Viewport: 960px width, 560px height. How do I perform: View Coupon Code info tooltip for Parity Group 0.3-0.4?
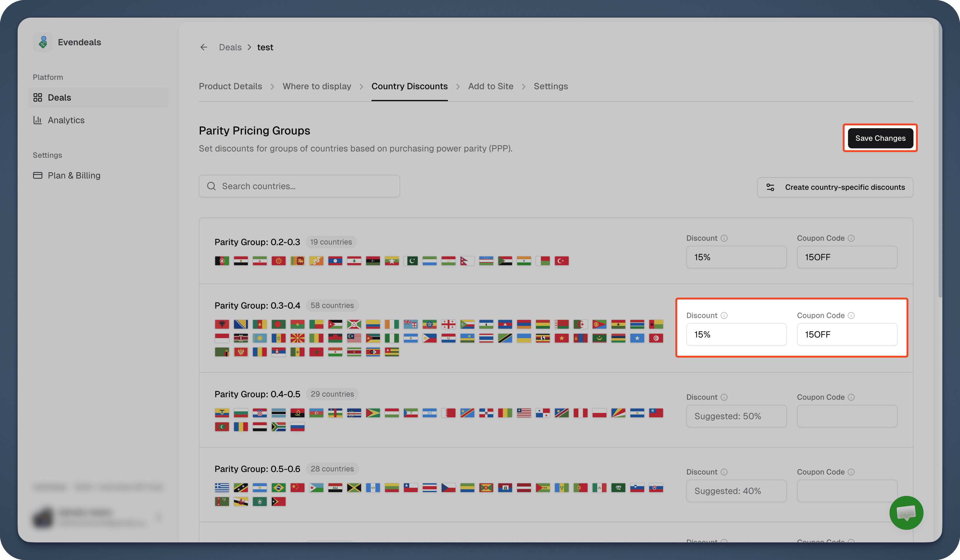(x=852, y=315)
